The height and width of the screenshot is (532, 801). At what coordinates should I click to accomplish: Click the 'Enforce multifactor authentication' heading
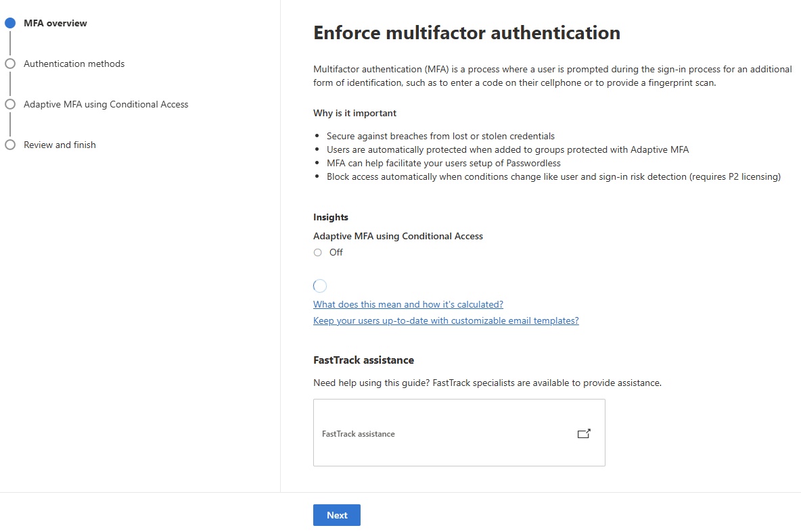tap(467, 32)
